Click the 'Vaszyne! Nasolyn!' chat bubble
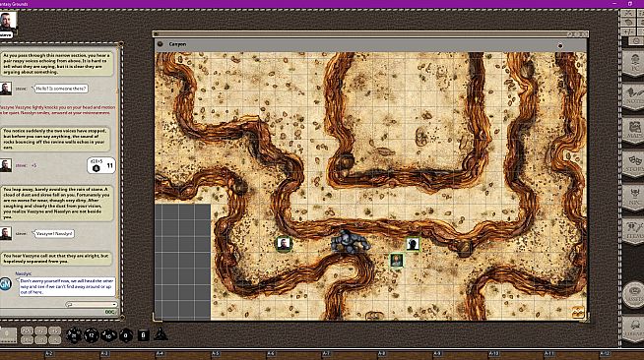The height and width of the screenshot is (360, 644). pyautogui.click(x=54, y=234)
